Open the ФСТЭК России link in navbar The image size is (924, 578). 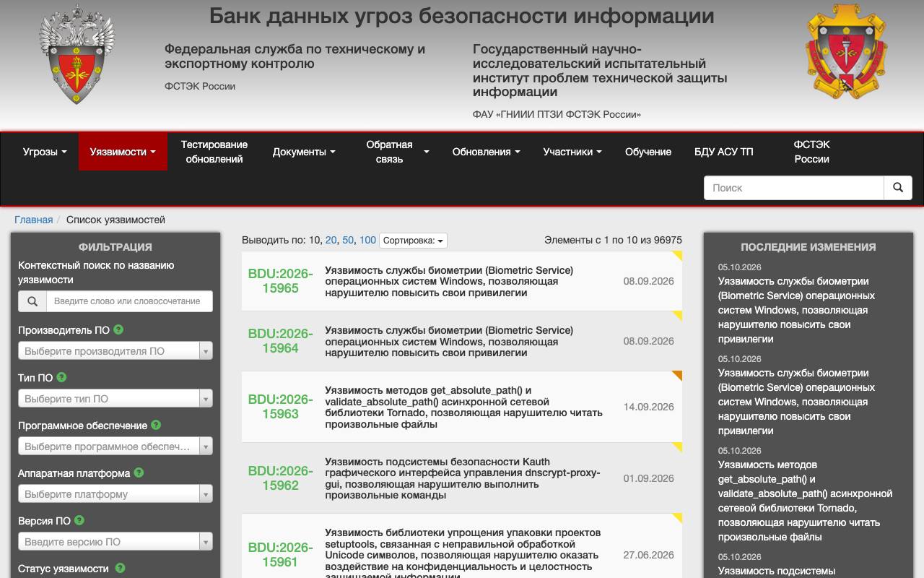812,152
